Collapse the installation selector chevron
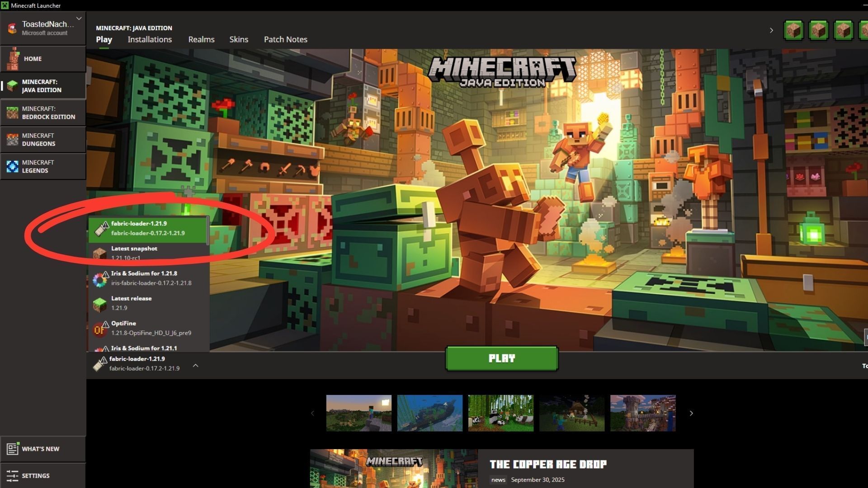The width and height of the screenshot is (868, 488). (196, 365)
